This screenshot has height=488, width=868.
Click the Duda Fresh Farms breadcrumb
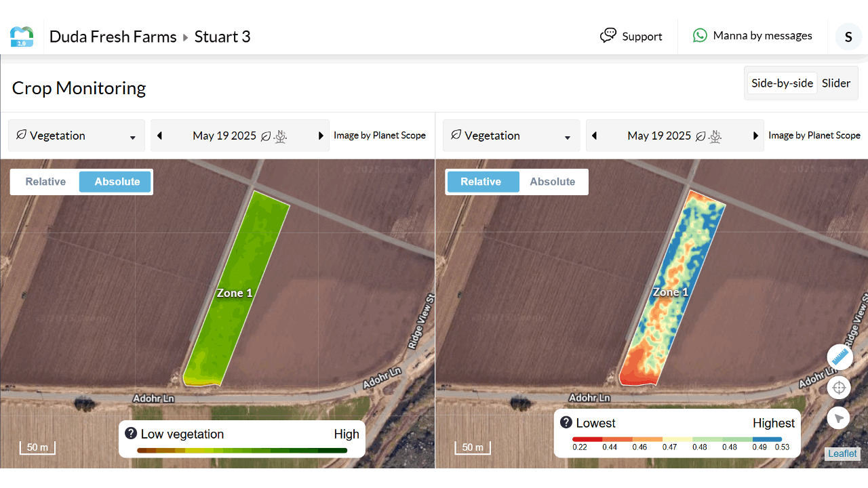click(x=113, y=37)
